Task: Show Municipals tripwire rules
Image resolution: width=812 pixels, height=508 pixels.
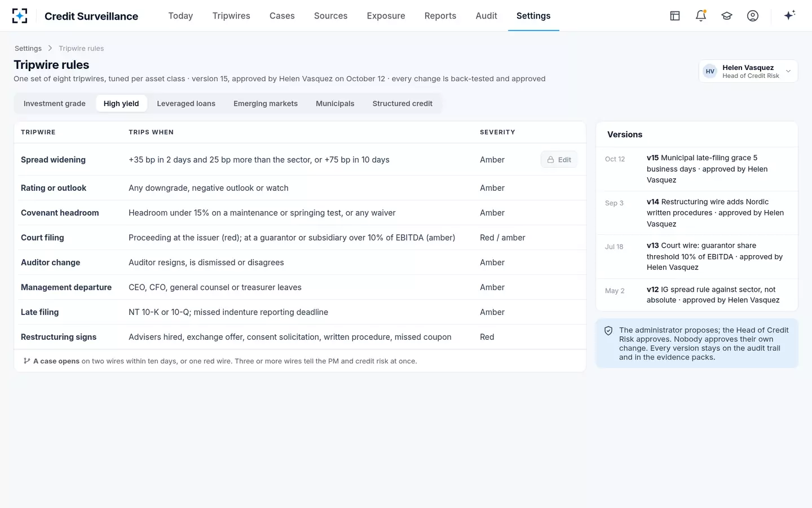Action: (x=335, y=104)
